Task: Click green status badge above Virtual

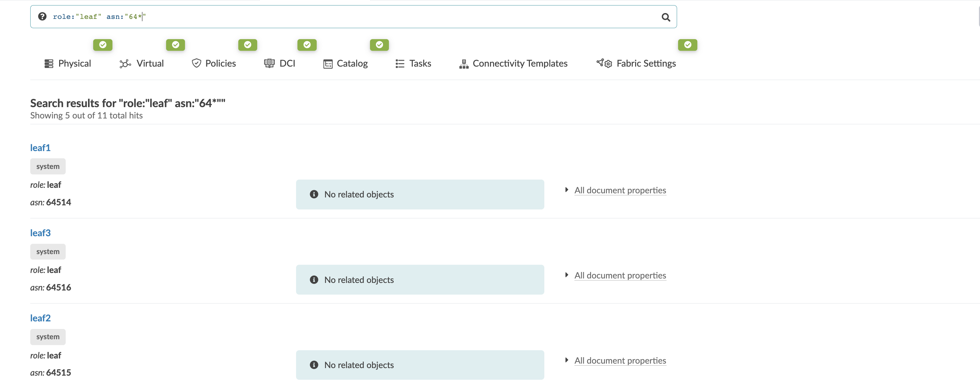Action: (175, 45)
